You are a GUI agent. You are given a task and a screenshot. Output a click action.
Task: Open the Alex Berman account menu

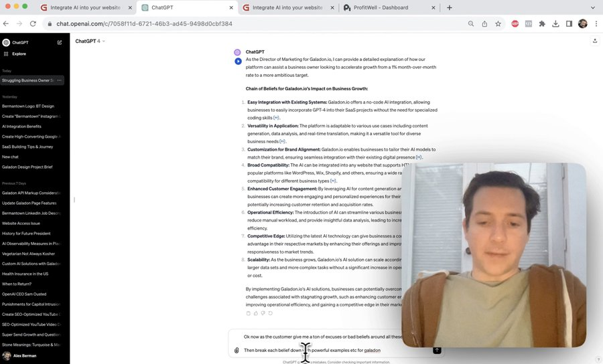(x=35, y=355)
